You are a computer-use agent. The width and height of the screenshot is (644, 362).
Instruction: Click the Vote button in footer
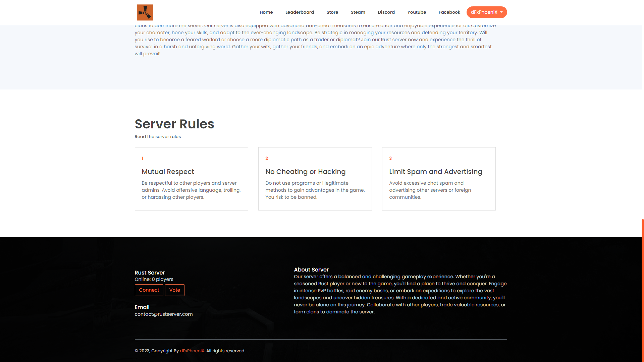click(175, 290)
